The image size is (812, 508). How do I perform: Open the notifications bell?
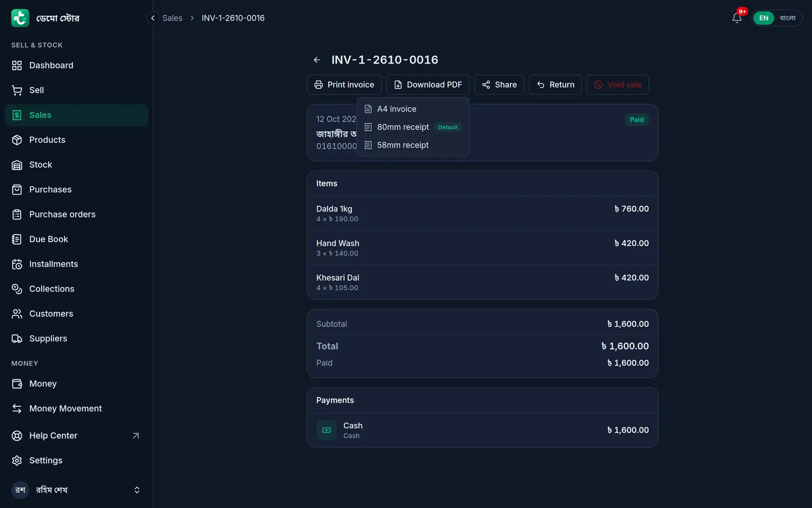tap(737, 18)
